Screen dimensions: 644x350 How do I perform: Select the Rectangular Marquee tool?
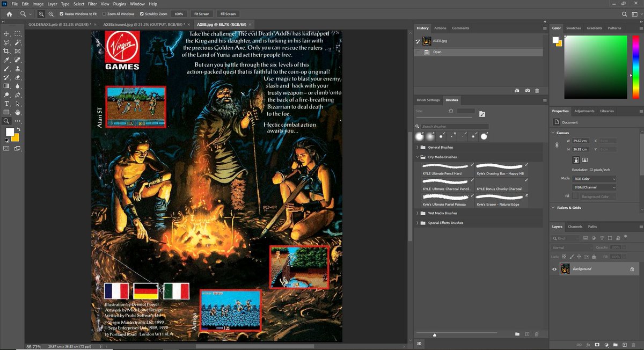point(18,33)
